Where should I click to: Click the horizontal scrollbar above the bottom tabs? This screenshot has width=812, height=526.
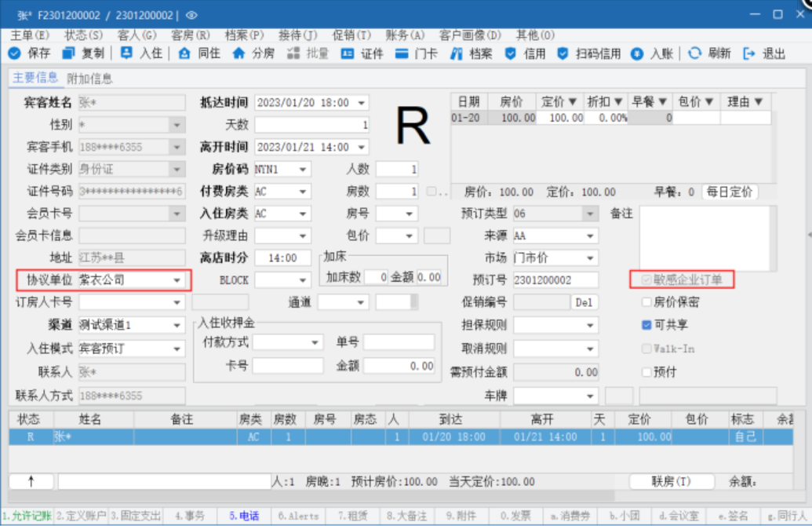[311, 496]
